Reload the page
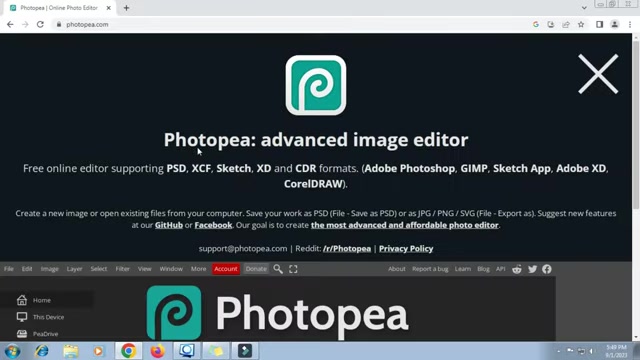Image resolution: width=640 pixels, height=360 pixels. pos(40,24)
